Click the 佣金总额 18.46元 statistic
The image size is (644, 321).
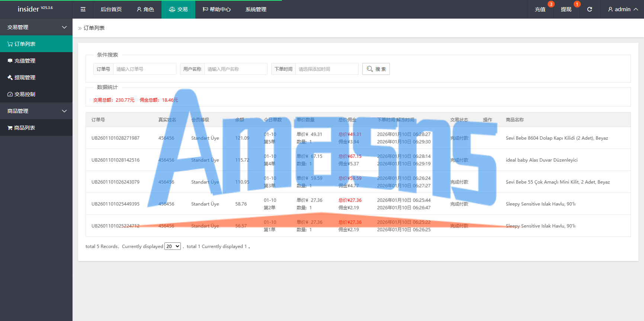[x=159, y=100]
